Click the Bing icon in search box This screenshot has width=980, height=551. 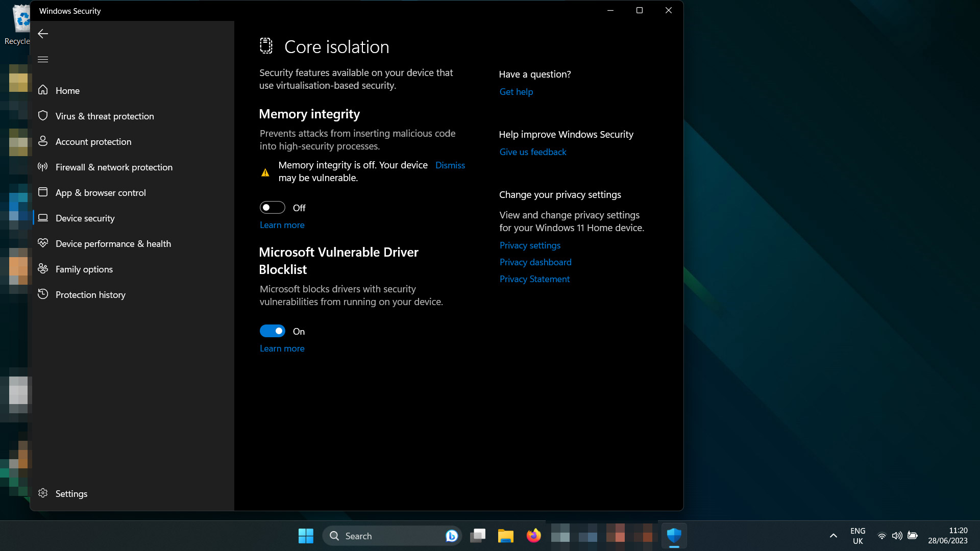pos(451,536)
